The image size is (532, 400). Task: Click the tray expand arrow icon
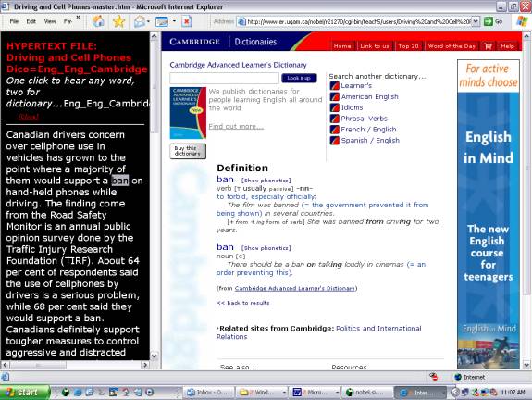455,393
